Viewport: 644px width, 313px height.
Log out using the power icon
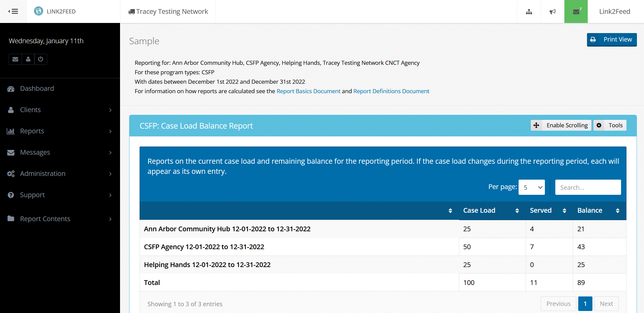point(40,59)
